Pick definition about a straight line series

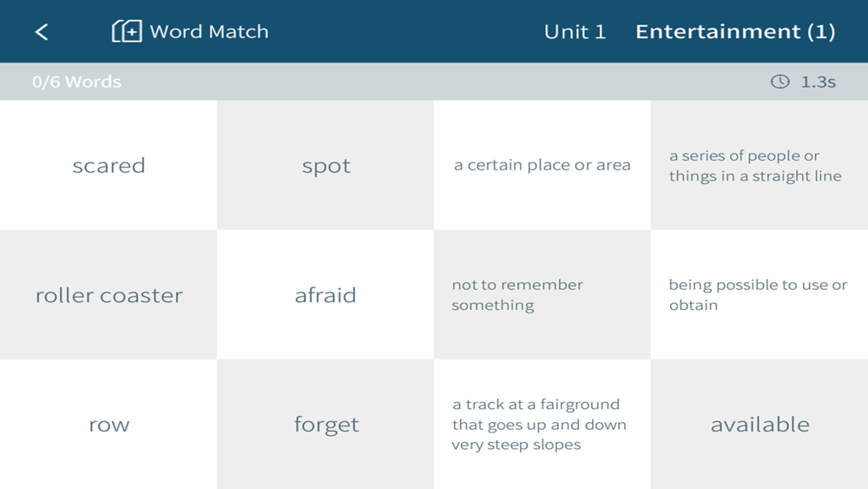(759, 165)
